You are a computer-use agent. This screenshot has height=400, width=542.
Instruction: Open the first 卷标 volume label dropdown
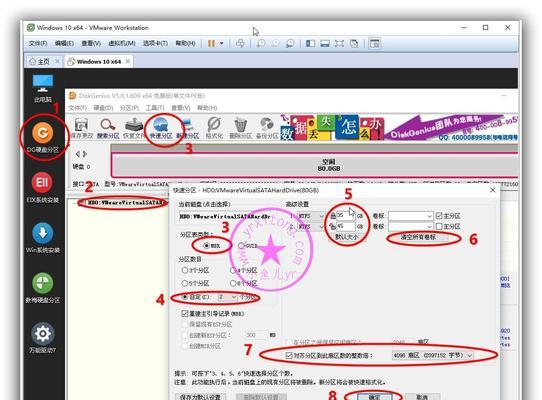coord(411,216)
